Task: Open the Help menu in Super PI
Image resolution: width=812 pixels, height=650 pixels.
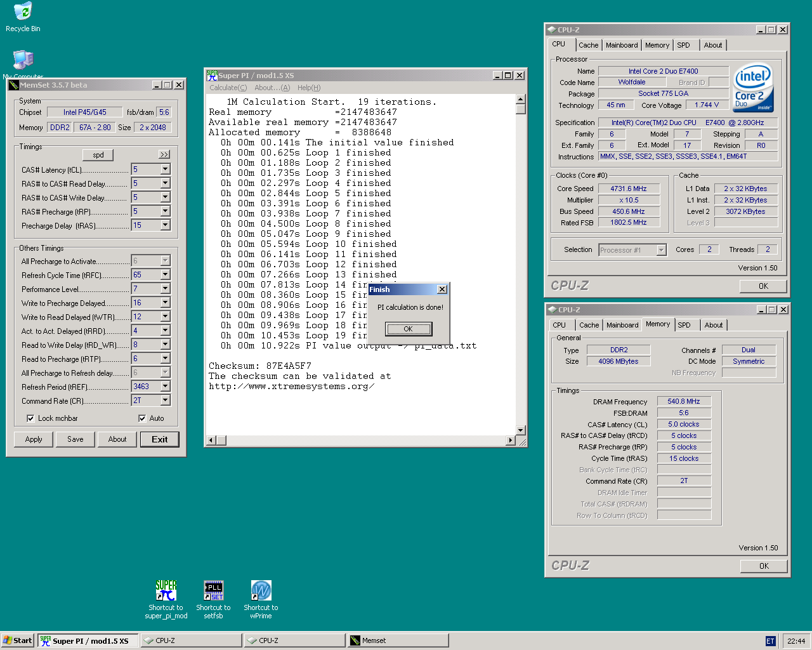Action: [309, 88]
